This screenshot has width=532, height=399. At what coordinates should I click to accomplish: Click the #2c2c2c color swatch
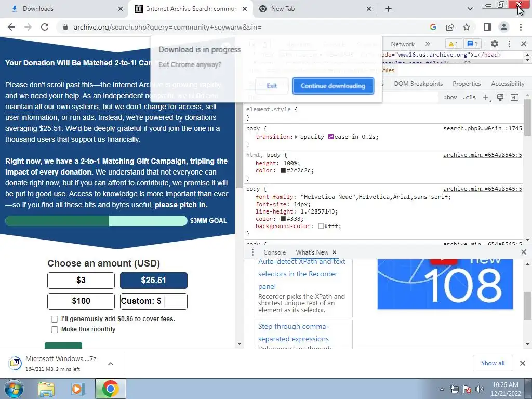pyautogui.click(x=283, y=170)
